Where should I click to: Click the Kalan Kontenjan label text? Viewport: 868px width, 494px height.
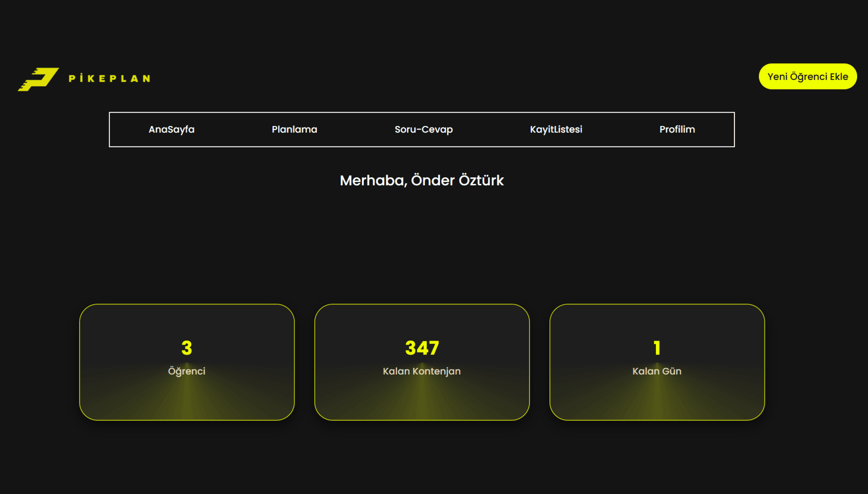coord(421,371)
